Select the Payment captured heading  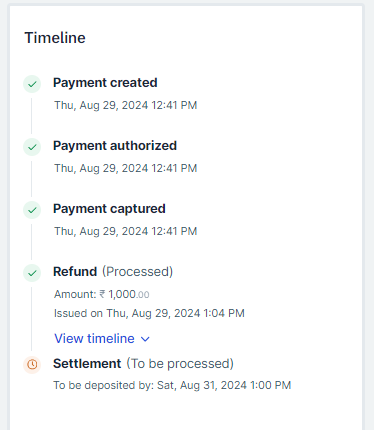(109, 209)
